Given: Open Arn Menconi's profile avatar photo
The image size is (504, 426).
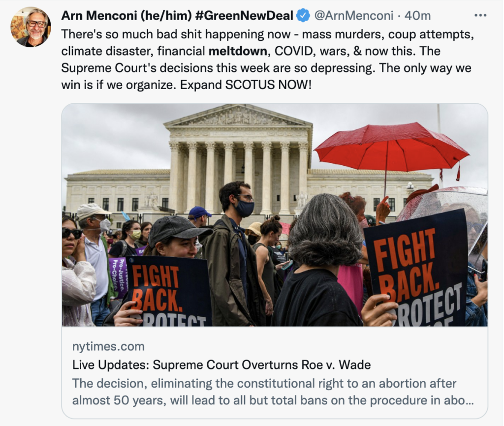Looking at the screenshot, I should (x=31, y=27).
